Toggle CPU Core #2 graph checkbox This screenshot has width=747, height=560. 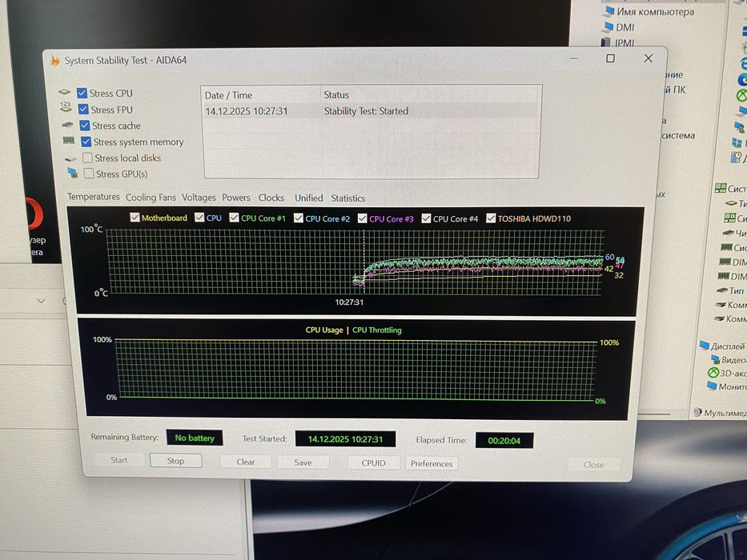coord(299,218)
